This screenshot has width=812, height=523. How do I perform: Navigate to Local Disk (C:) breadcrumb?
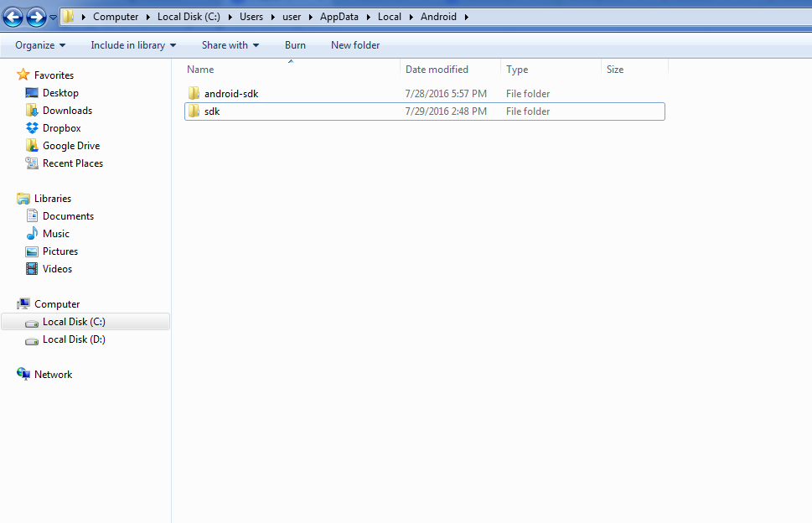coord(189,17)
